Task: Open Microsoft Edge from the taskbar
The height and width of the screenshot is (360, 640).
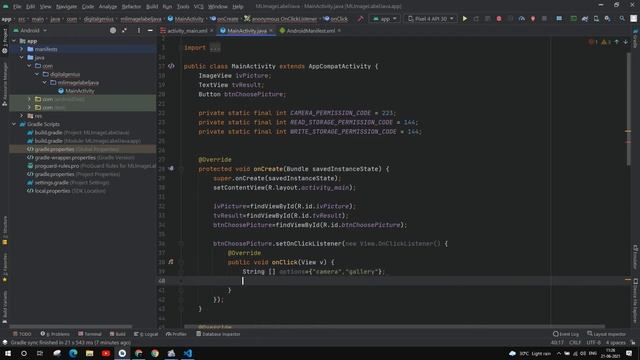Action: (x=73, y=353)
